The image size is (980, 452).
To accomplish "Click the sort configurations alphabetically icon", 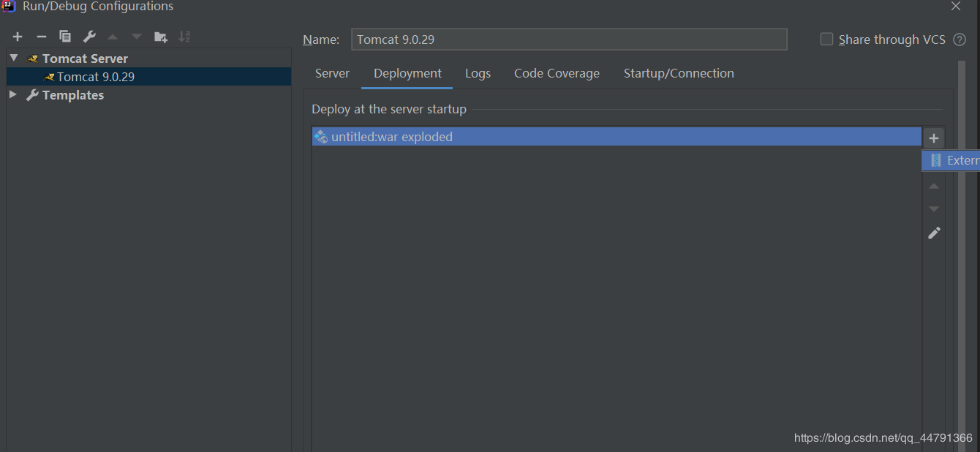I will coord(184,37).
